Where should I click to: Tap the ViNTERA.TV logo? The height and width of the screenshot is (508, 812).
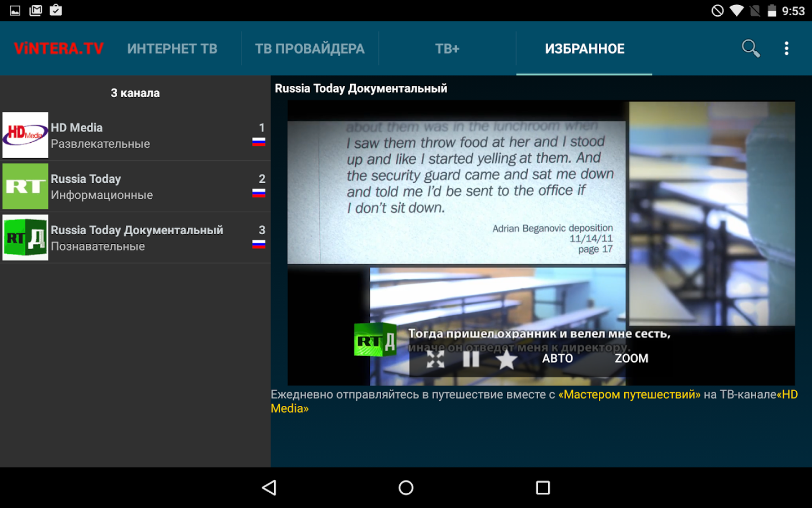(59, 49)
